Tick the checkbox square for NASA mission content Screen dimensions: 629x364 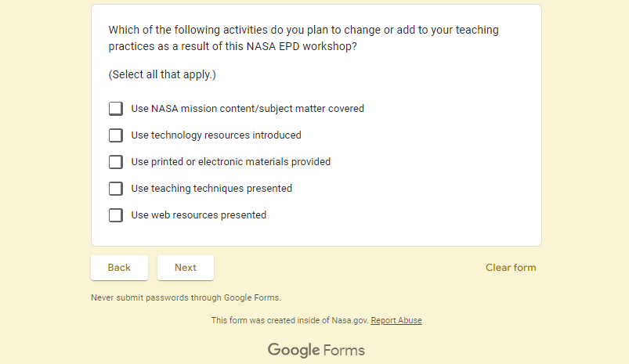[116, 109]
